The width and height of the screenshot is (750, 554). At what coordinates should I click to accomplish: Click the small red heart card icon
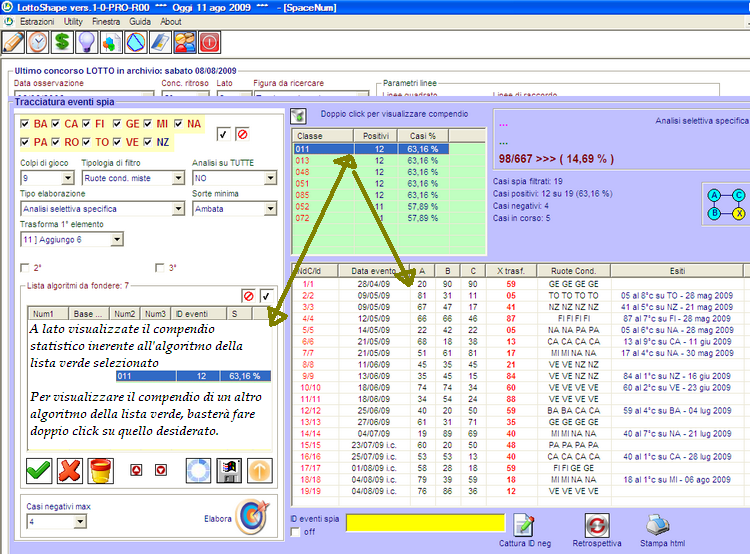coord(161,471)
